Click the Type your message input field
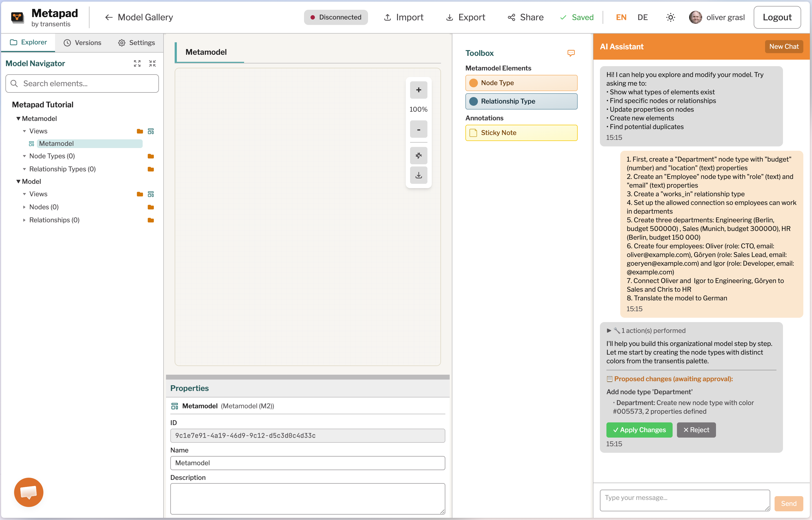 point(684,500)
